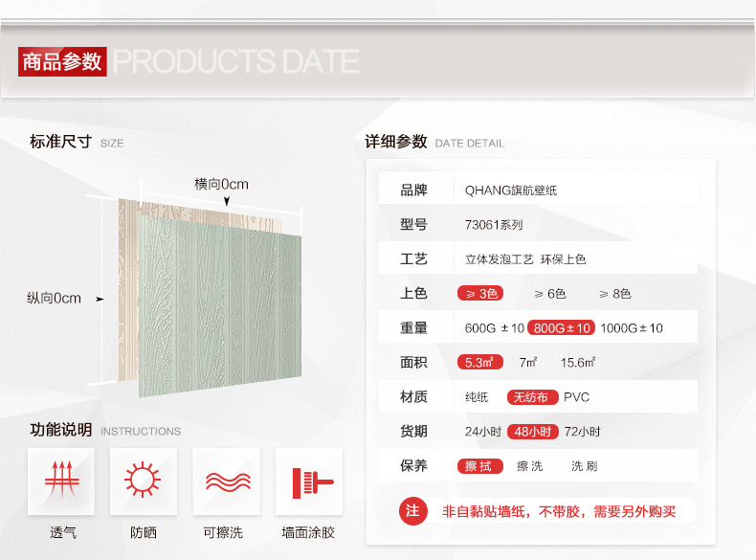Pick the 24小时 delivery option
The height and width of the screenshot is (560, 756).
483,431
